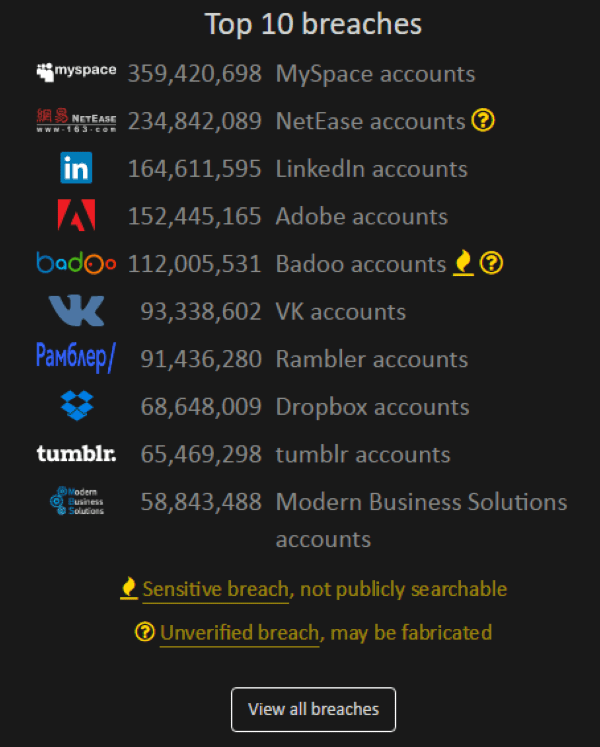Click the LinkedIn logo icon
The image size is (600, 747).
76,168
